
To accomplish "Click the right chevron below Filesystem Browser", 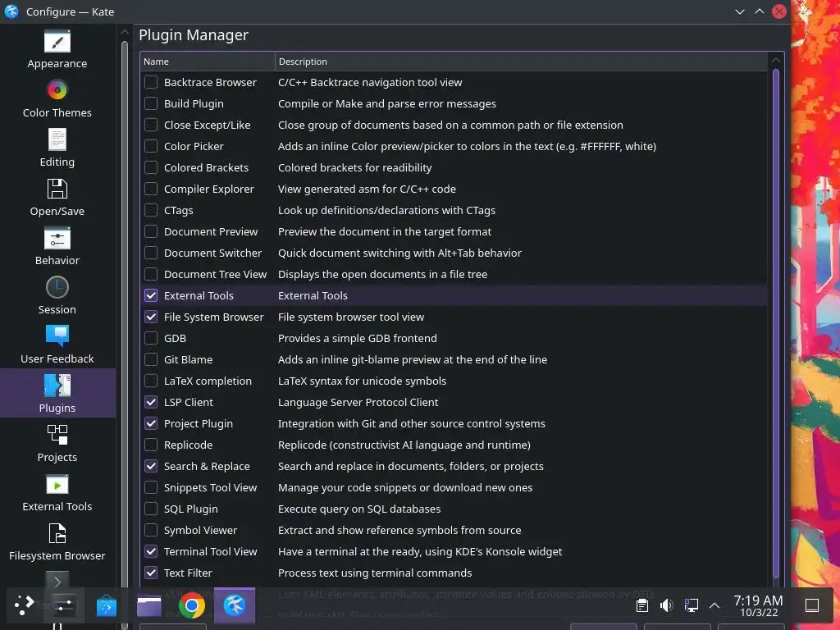I will coord(57,582).
